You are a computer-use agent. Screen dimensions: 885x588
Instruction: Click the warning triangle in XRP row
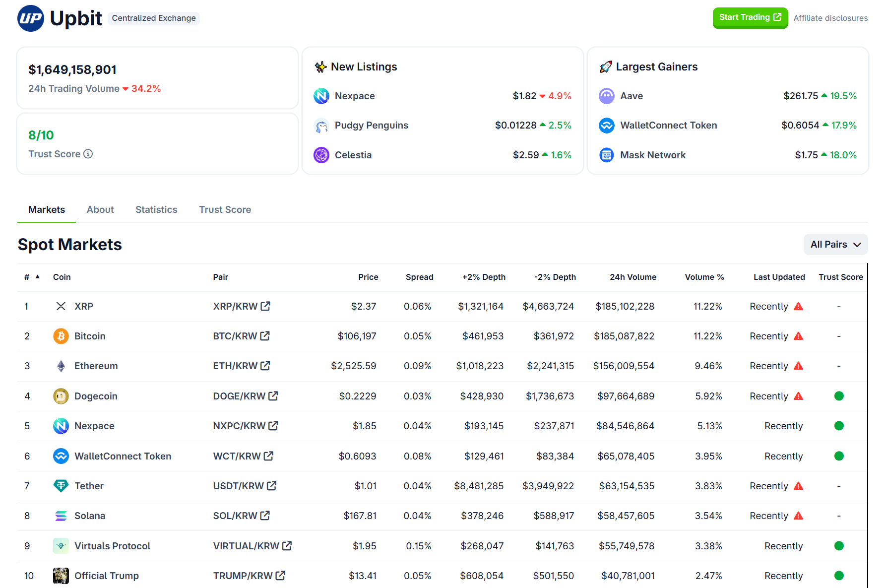[x=798, y=306]
